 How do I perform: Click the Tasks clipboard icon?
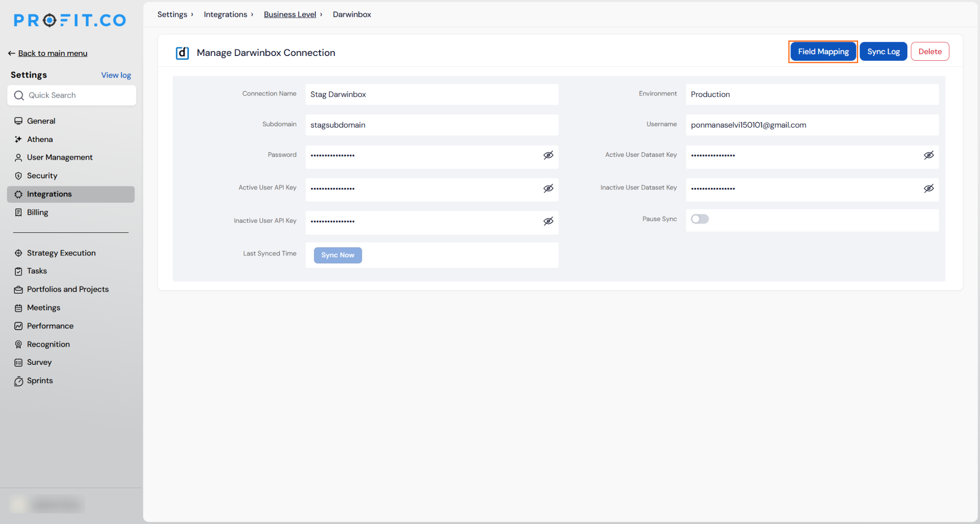[18, 271]
